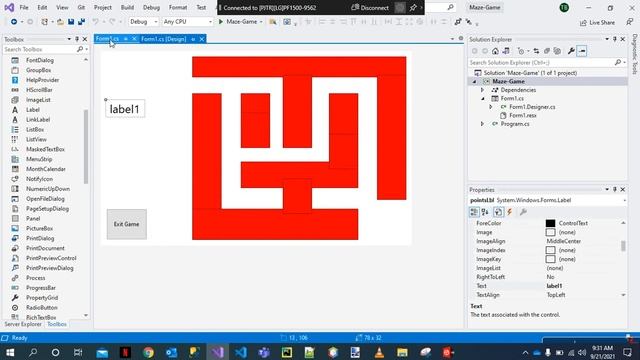Expand the Dependencies node
This screenshot has height=360, width=640.
(482, 90)
